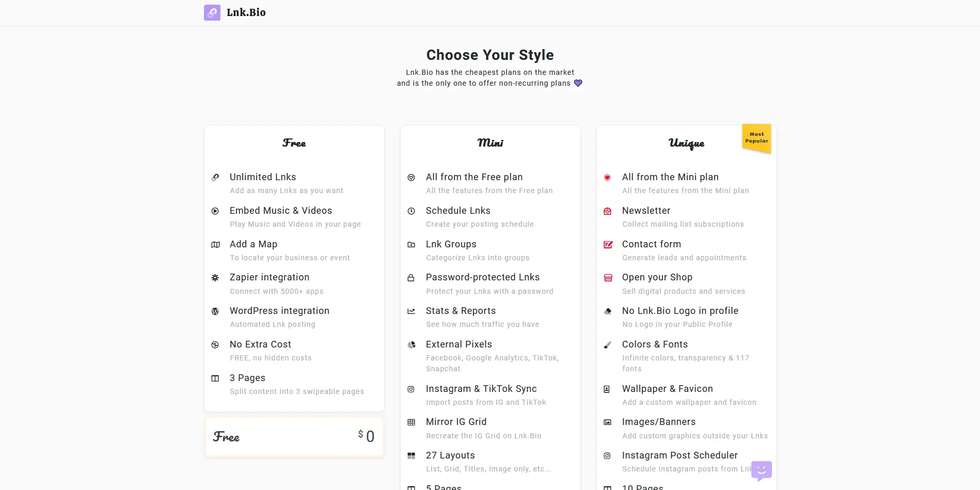Click the purple chat widget smiley icon
The height and width of the screenshot is (490, 980).
(x=762, y=470)
